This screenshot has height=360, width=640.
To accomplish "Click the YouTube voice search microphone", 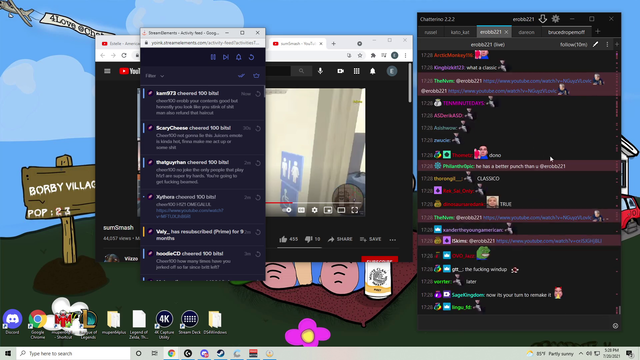I will [320, 71].
